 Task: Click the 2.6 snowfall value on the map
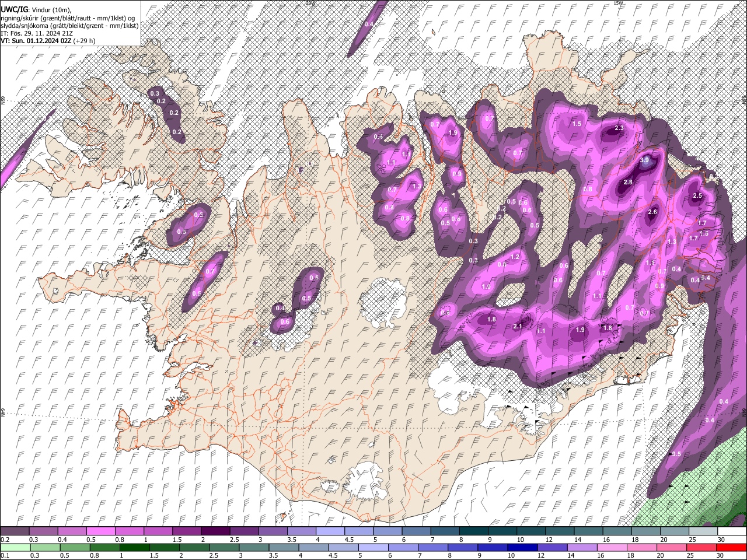point(652,212)
